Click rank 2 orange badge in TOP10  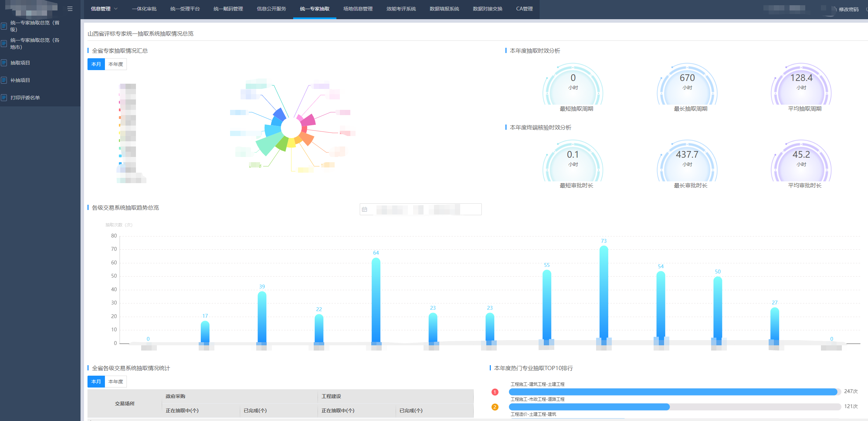495,407
